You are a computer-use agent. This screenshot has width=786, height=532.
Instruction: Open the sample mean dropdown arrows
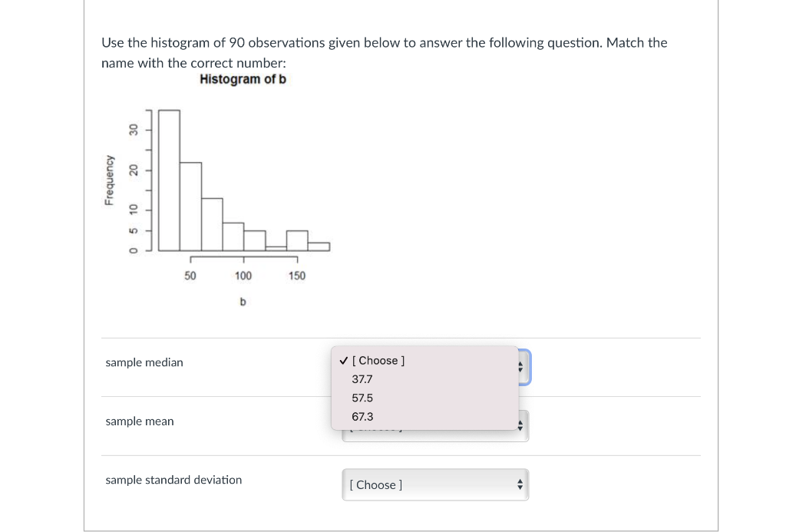[520, 426]
